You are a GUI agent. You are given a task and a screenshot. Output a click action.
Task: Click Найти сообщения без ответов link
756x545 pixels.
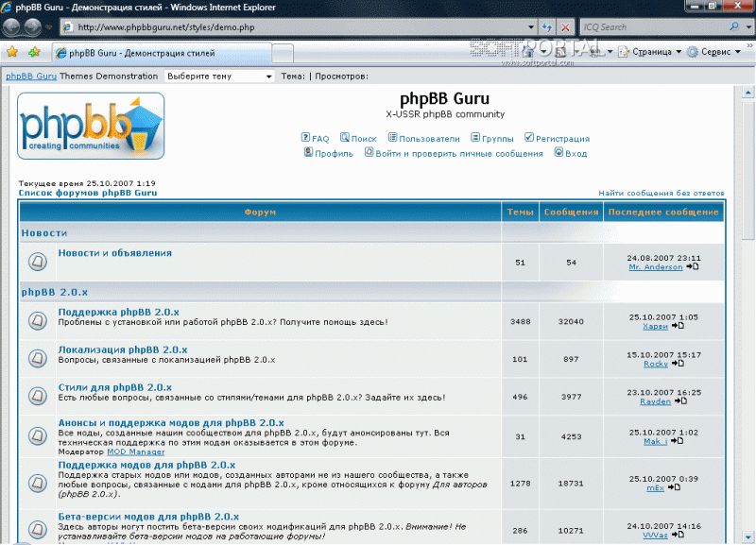(x=661, y=193)
